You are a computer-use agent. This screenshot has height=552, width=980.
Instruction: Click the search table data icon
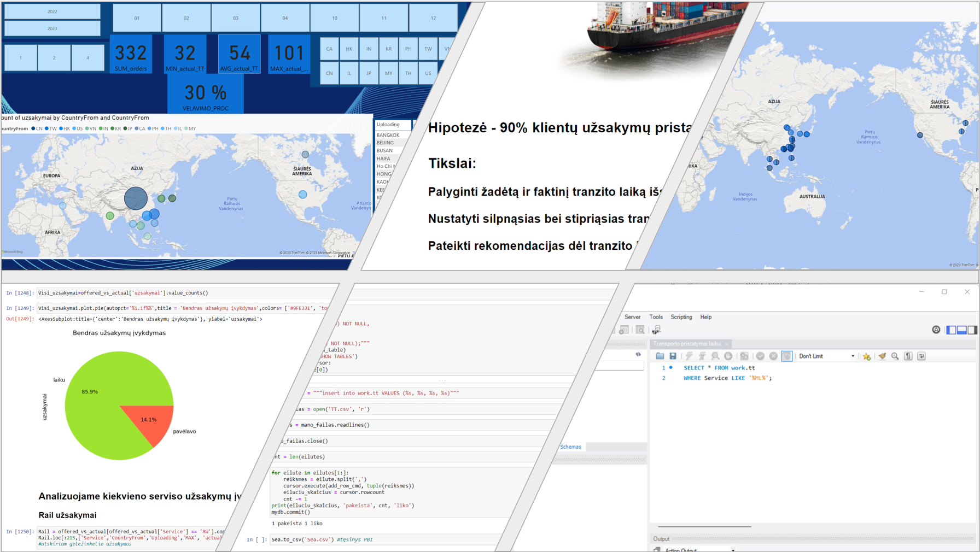click(640, 330)
